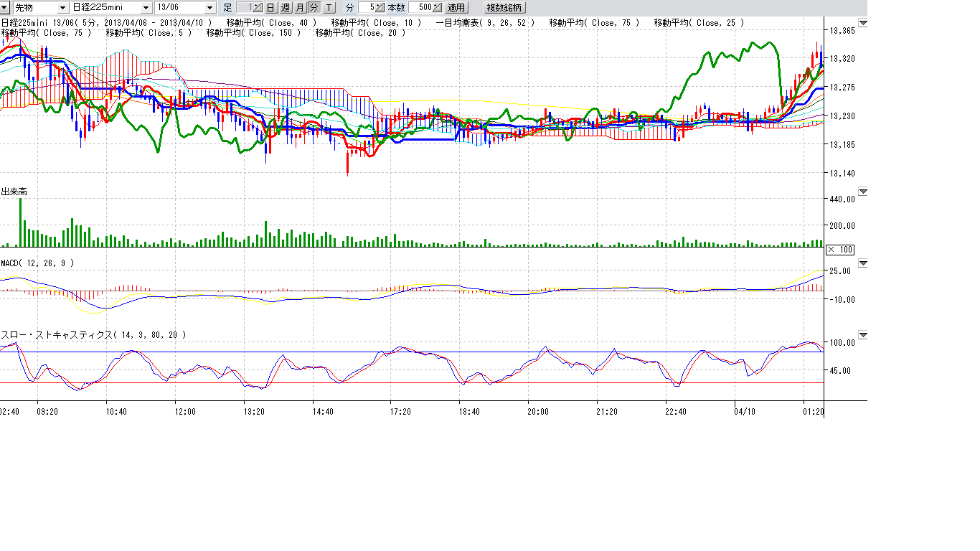
Task: Click the MACD (12, 26, 9) indicator label
Action: [x=37, y=263]
